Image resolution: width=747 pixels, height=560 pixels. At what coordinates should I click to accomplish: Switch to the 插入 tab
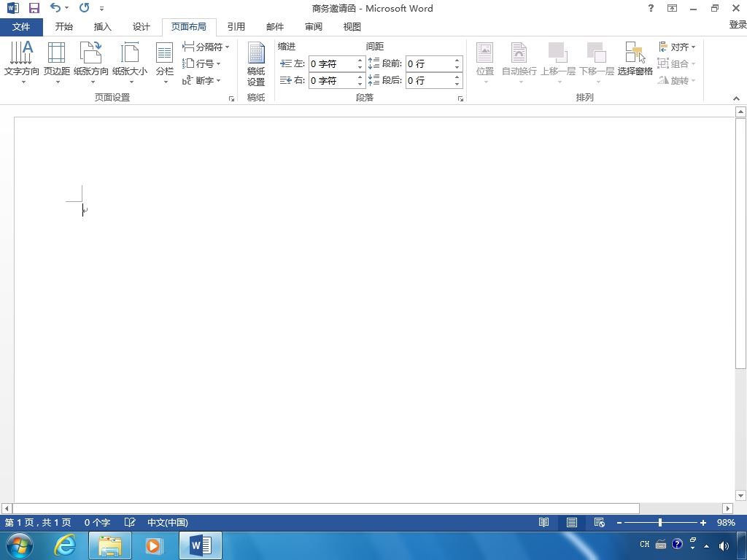point(102,27)
